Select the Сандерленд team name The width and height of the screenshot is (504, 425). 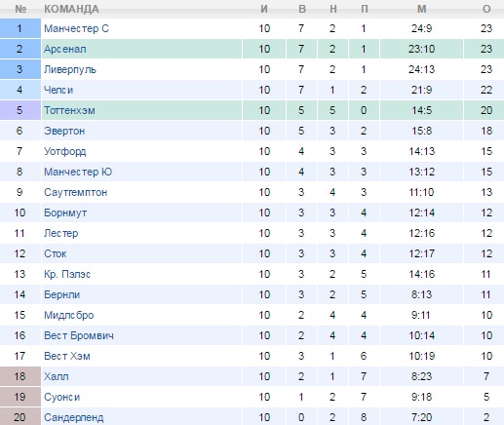coord(74,417)
